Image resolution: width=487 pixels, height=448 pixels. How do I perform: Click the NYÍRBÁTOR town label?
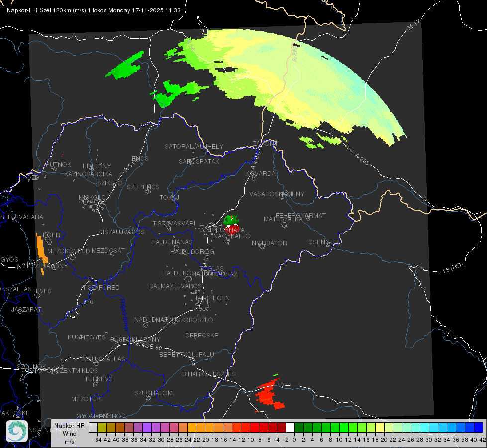pos(269,243)
